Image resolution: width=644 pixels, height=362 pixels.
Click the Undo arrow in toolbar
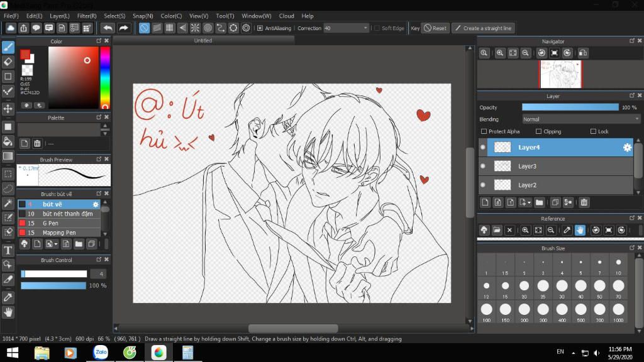108,28
